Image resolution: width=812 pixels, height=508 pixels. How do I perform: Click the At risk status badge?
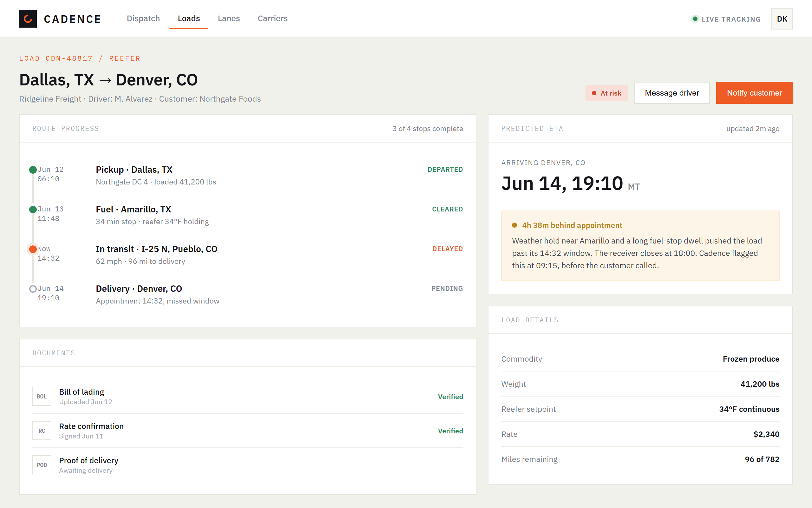click(606, 93)
